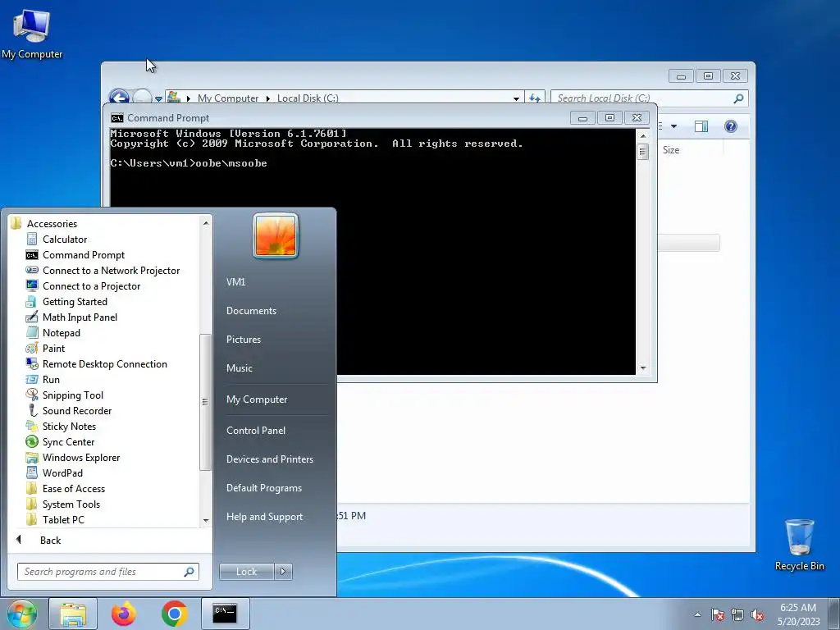Launch Sticky Notes

(69, 426)
